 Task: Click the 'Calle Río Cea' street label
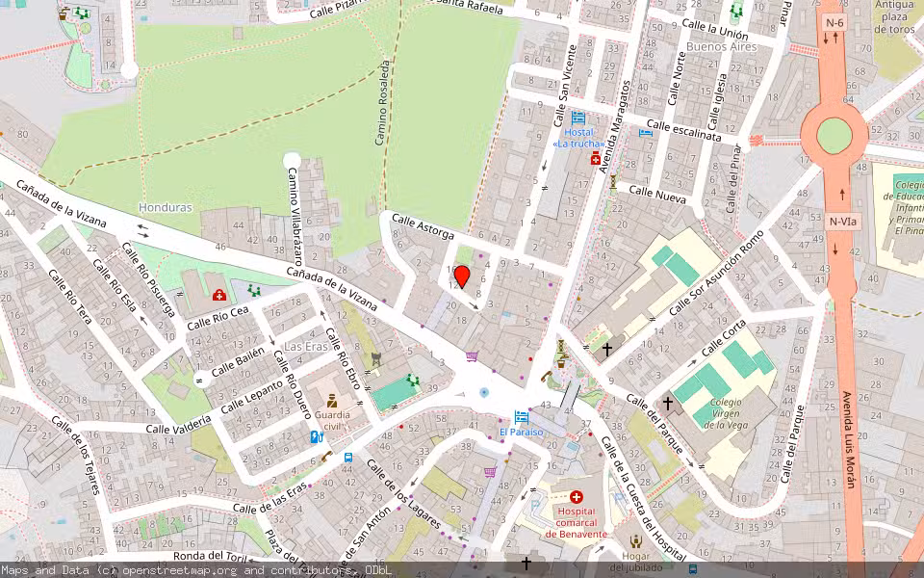pos(218,319)
